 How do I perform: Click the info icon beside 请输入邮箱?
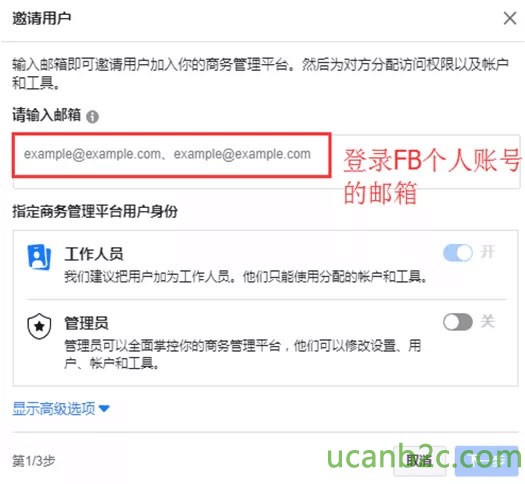pos(92,117)
